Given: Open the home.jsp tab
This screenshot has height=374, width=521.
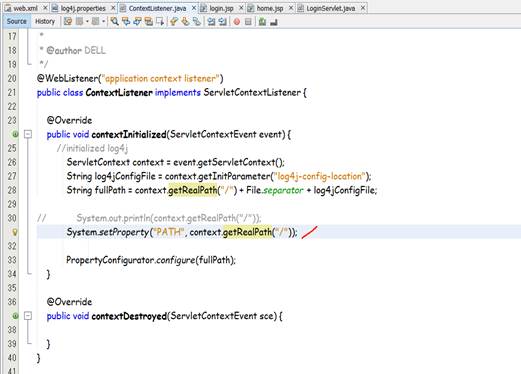Looking at the screenshot, I should coord(270,8).
